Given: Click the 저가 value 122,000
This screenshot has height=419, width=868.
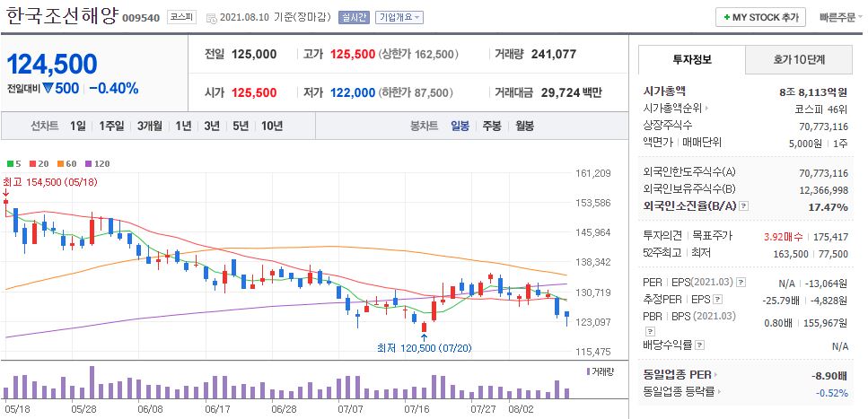Looking at the screenshot, I should click(353, 92).
